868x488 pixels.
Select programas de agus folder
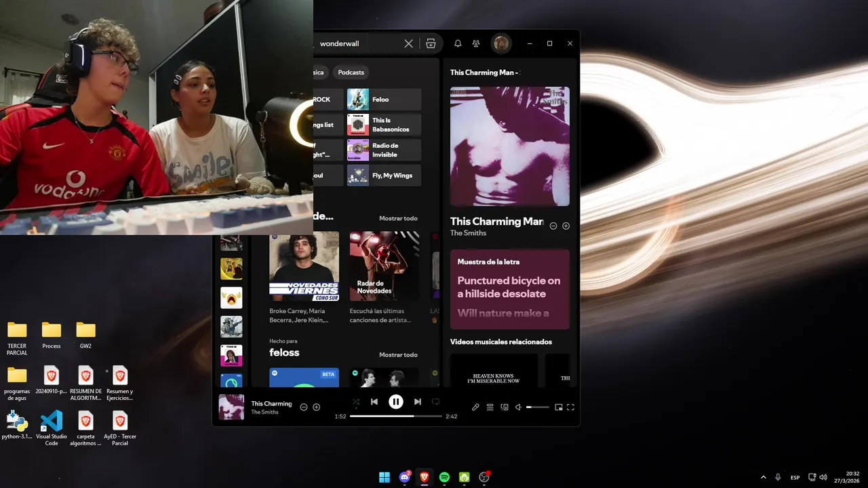pos(17,384)
